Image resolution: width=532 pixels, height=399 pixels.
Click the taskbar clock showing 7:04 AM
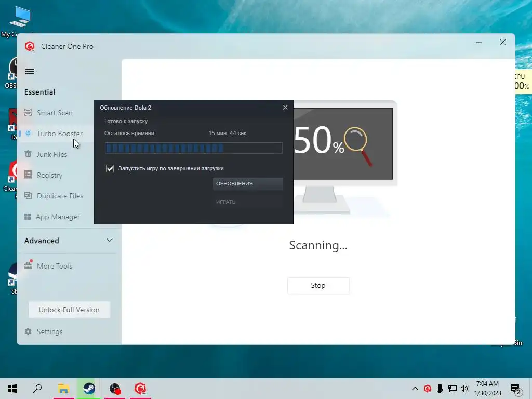pyautogui.click(x=487, y=389)
